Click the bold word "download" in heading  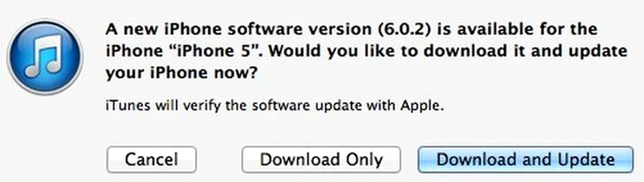tap(465, 51)
